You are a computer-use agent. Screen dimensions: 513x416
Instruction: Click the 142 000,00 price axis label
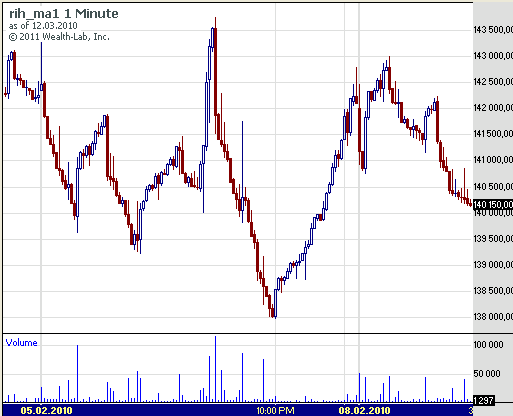(x=493, y=108)
